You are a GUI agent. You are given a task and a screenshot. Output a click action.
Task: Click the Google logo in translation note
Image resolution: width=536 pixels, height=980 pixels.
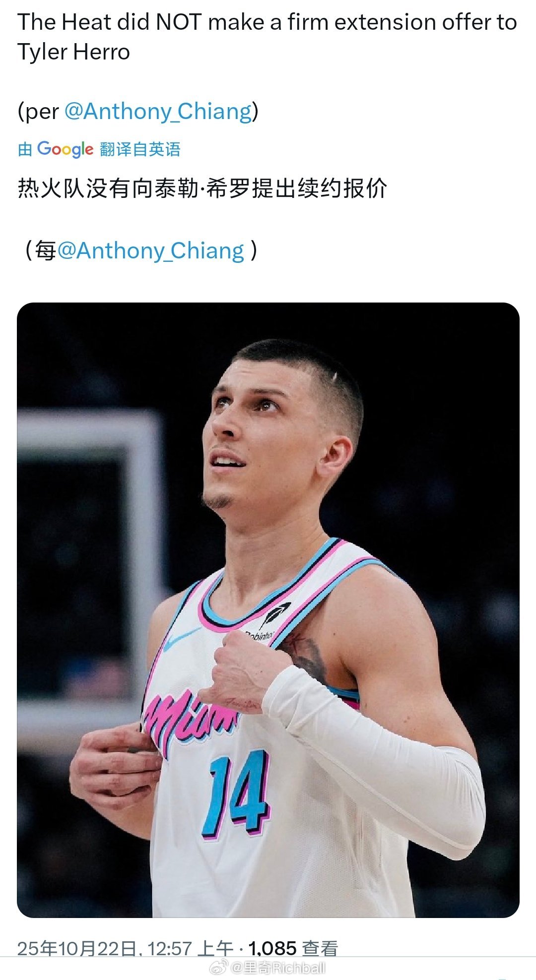[65, 149]
